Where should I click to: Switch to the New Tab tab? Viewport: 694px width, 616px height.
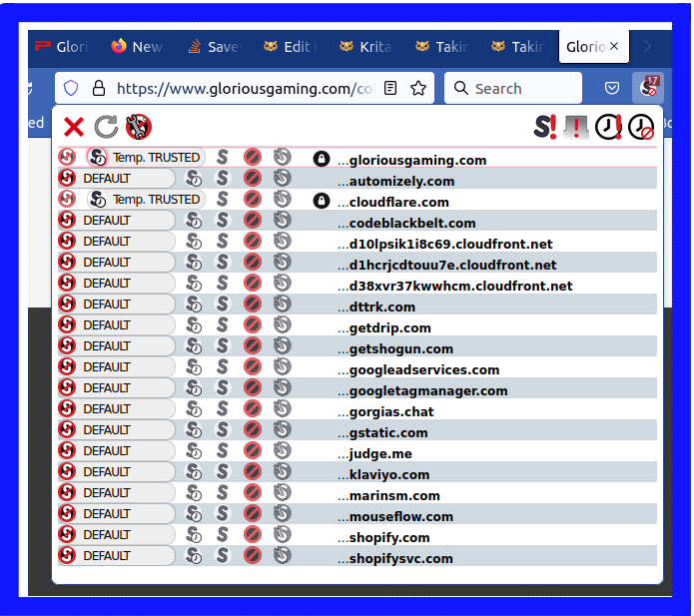(x=139, y=47)
